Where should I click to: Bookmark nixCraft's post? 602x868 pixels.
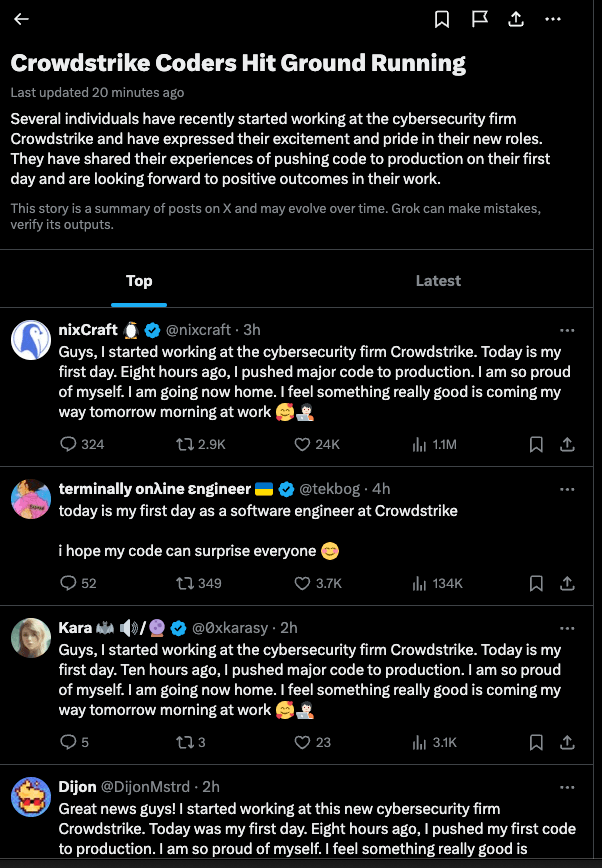pos(536,444)
